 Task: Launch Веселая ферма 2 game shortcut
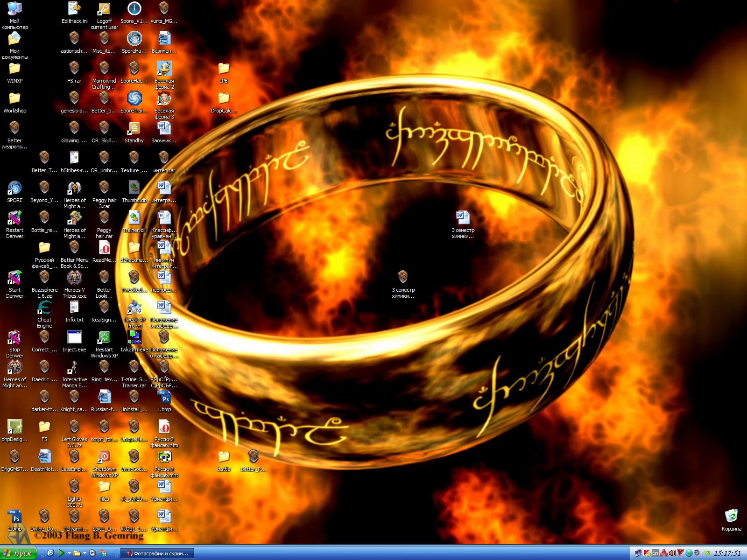164,75
